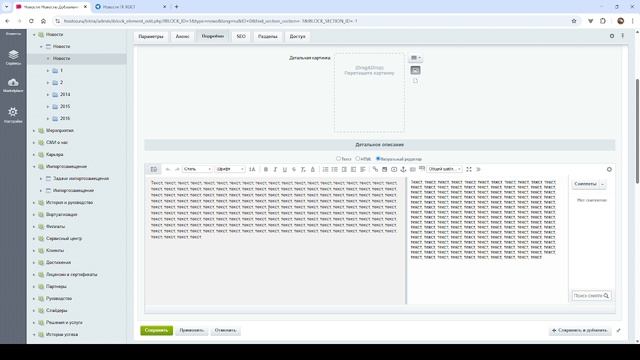Viewport: 640px width, 360px height.
Task: Open the browser extensions menu
Action: (x=603, y=21)
